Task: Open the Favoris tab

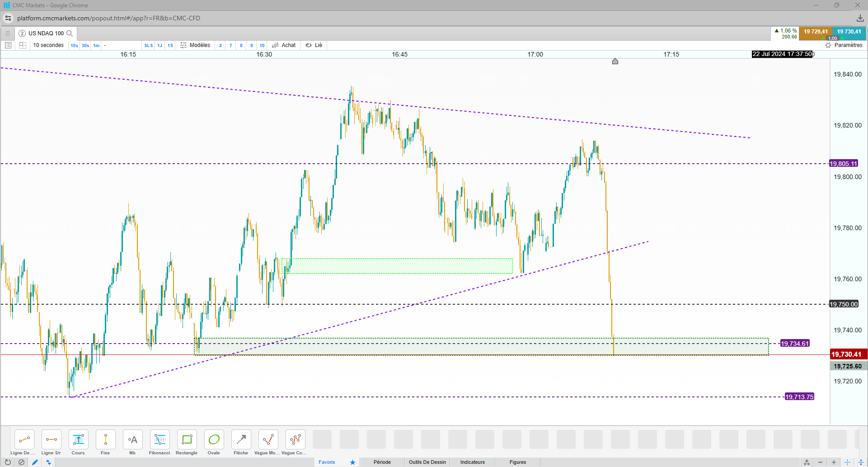Action: (327, 462)
